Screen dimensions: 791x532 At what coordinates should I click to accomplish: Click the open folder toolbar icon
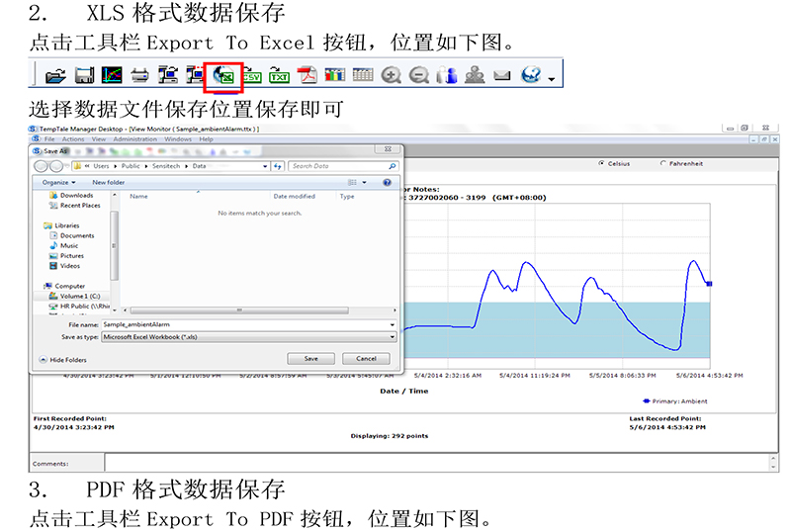pyautogui.click(x=56, y=75)
